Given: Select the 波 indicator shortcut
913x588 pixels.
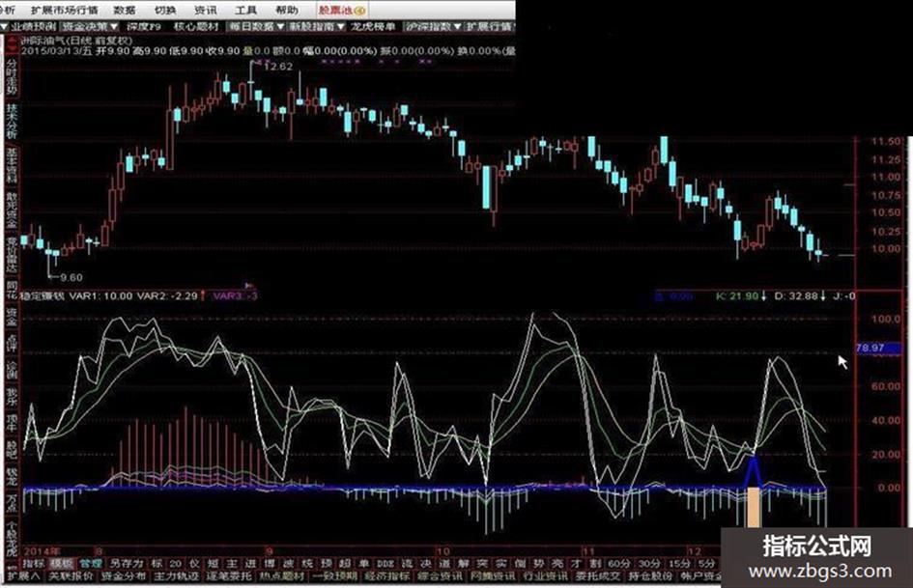Looking at the screenshot, I should click(288, 563).
